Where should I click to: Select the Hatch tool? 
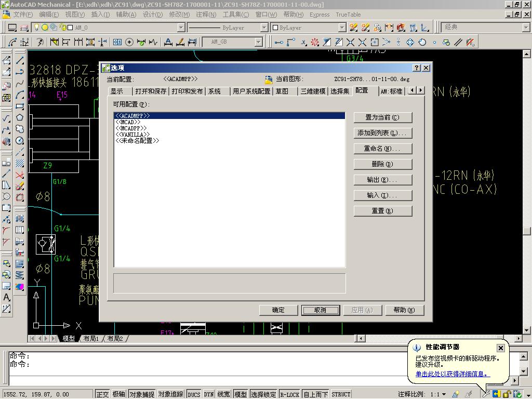[x=20, y=163]
